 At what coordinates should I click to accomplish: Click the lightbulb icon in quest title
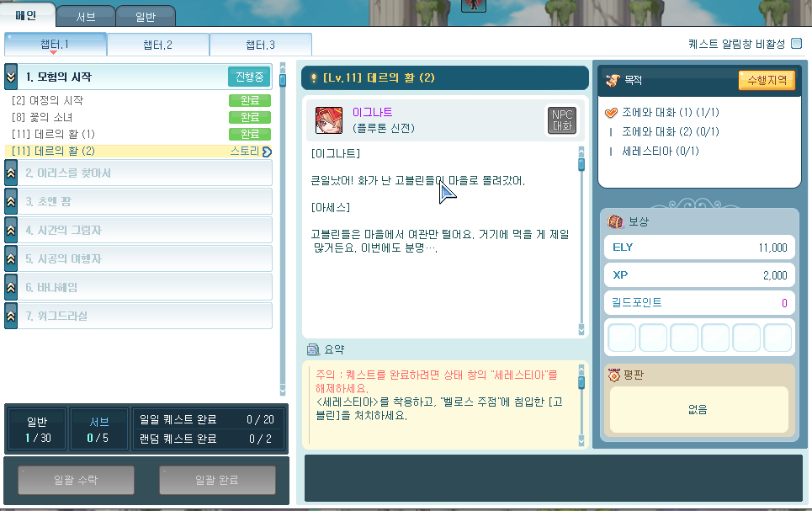pos(313,78)
